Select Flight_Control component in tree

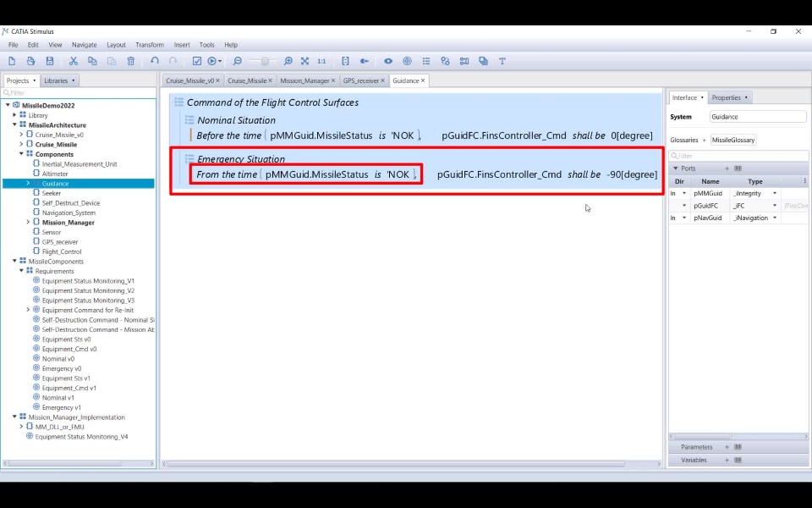pos(62,252)
